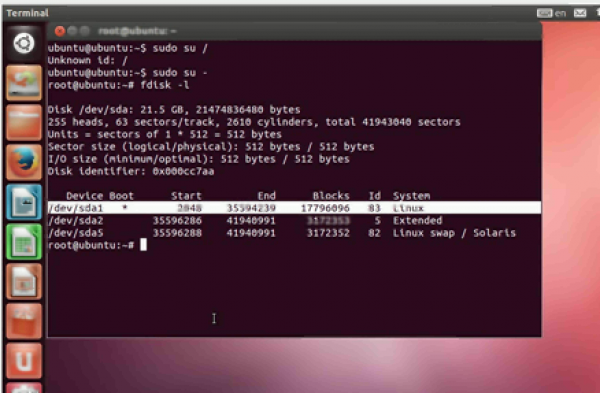Click the terminal prompt cursor block

coord(143,245)
